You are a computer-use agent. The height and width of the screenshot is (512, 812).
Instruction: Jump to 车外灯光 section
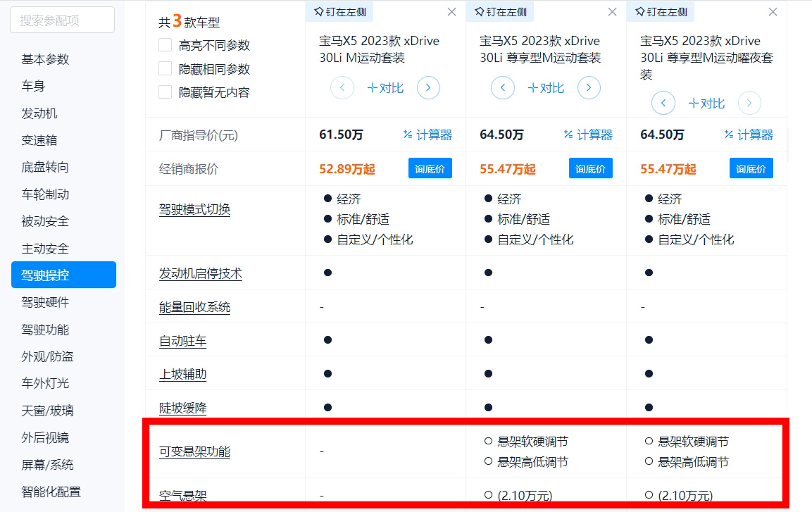point(45,383)
